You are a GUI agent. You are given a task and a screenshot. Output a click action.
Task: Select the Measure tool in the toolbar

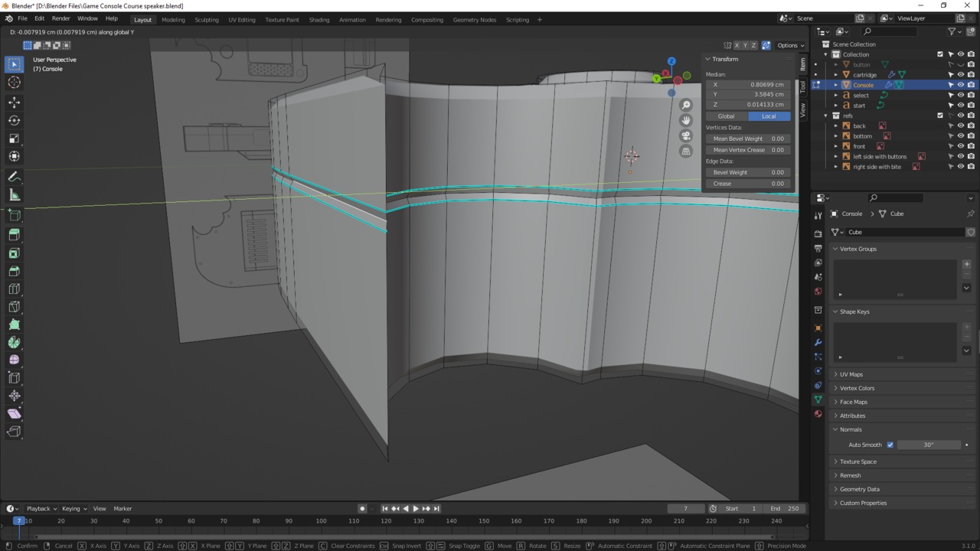[x=14, y=194]
